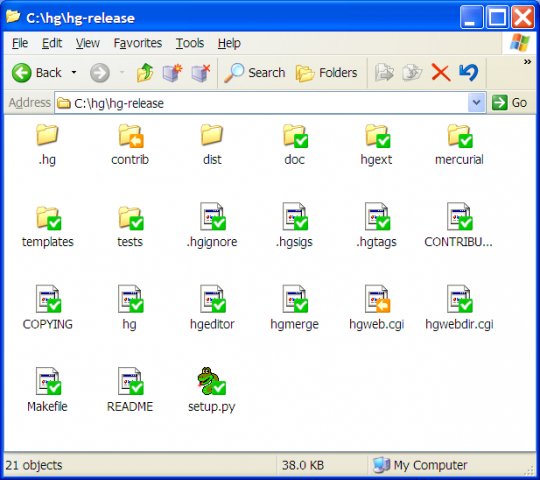Select the doc folder icon
Screen dimensions: 540x480
point(295,135)
